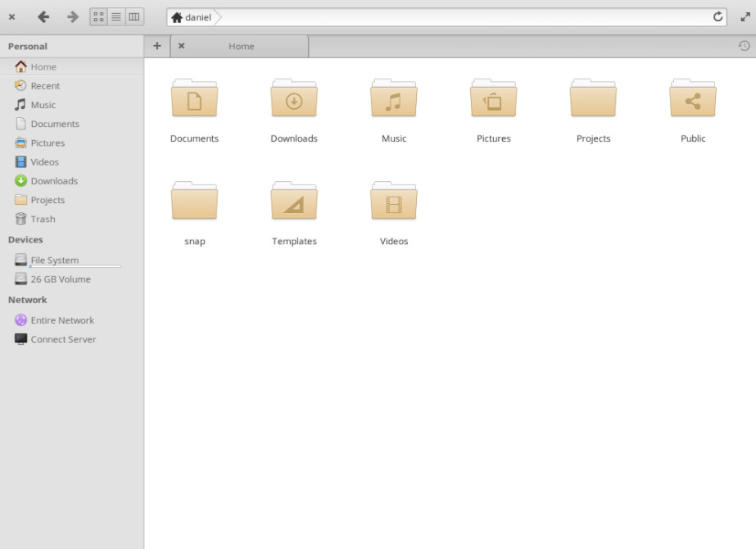Switch to column view mode

coord(134,16)
